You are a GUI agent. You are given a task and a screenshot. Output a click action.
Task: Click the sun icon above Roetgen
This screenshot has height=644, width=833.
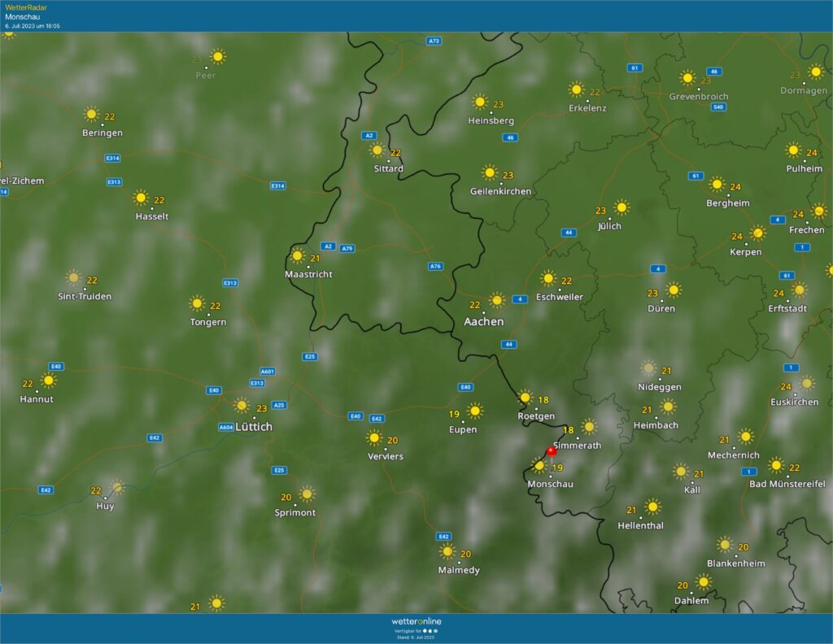click(525, 397)
